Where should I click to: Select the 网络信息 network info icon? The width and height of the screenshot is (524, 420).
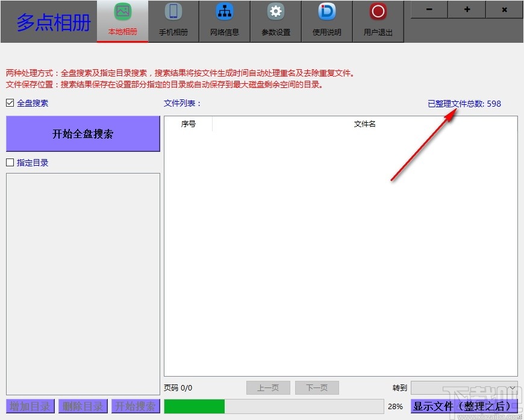tap(224, 20)
